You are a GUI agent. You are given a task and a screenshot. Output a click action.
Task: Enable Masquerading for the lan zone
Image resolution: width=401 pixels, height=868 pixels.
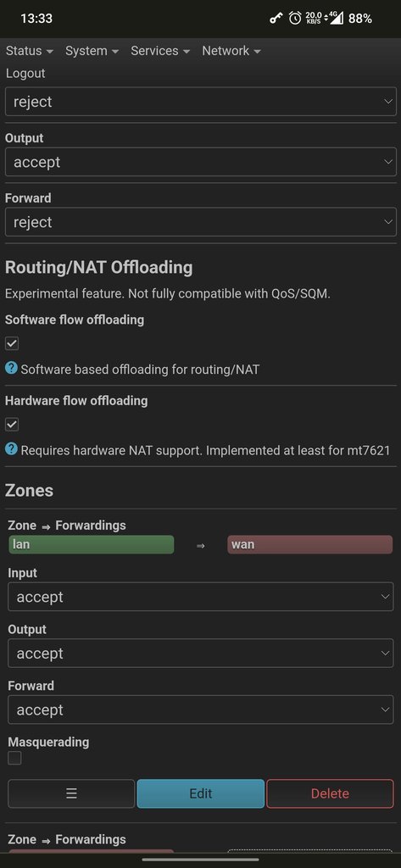(x=14, y=758)
